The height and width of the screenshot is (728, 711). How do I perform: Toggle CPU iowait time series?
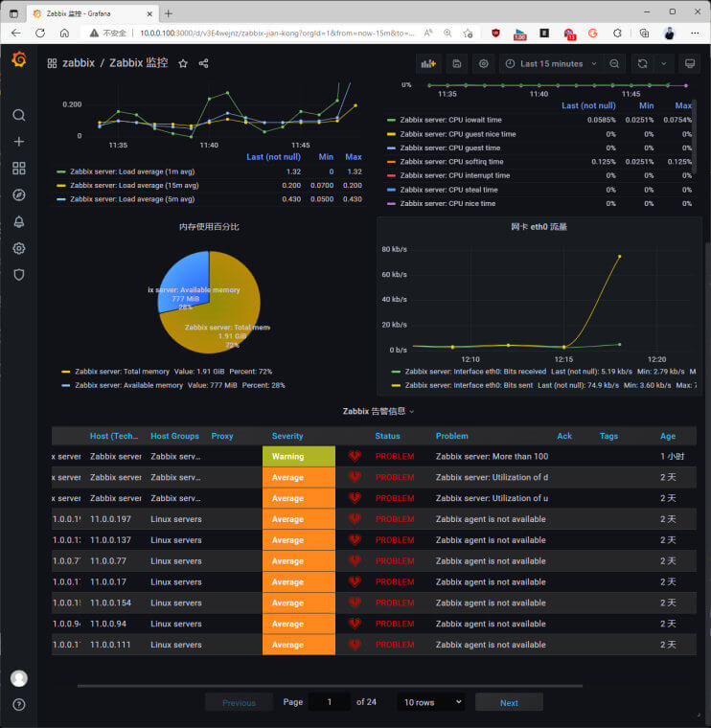click(x=450, y=120)
